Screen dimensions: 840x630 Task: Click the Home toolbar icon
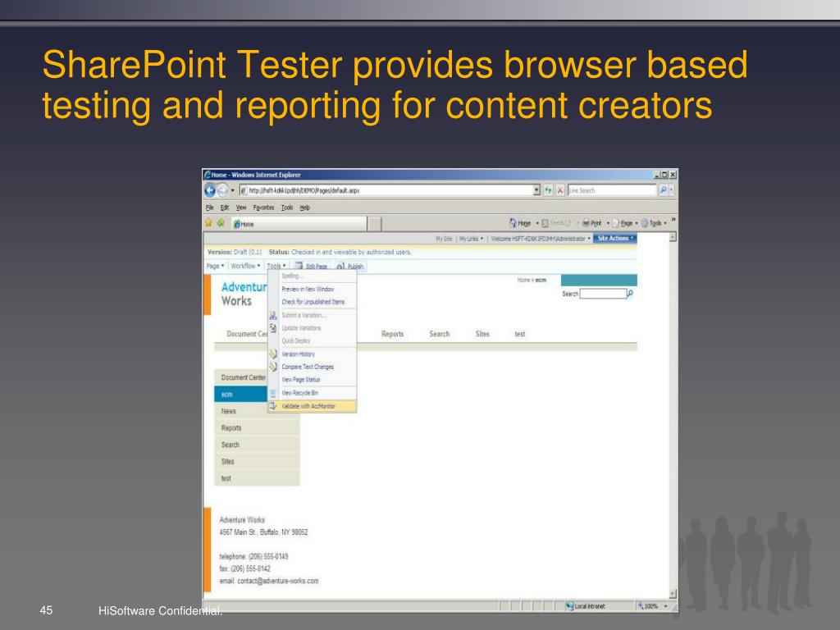click(513, 223)
